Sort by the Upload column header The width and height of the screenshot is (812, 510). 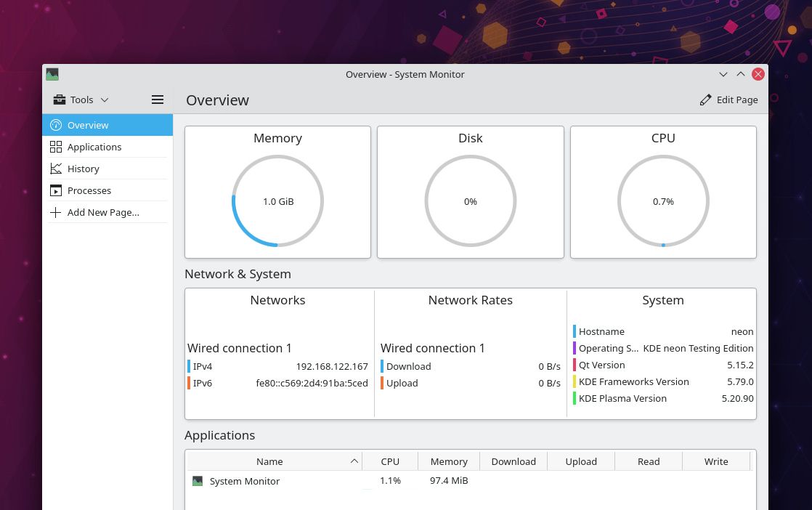pos(581,461)
